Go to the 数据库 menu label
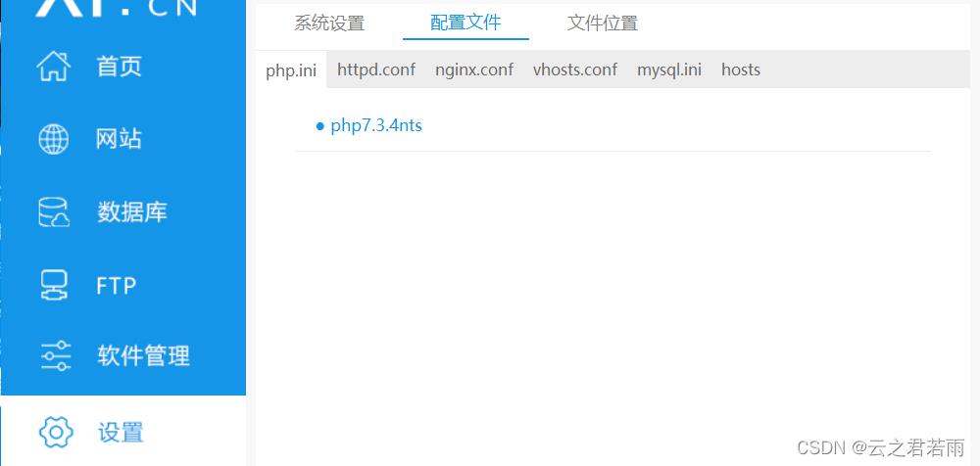The image size is (980, 466). pos(132,212)
